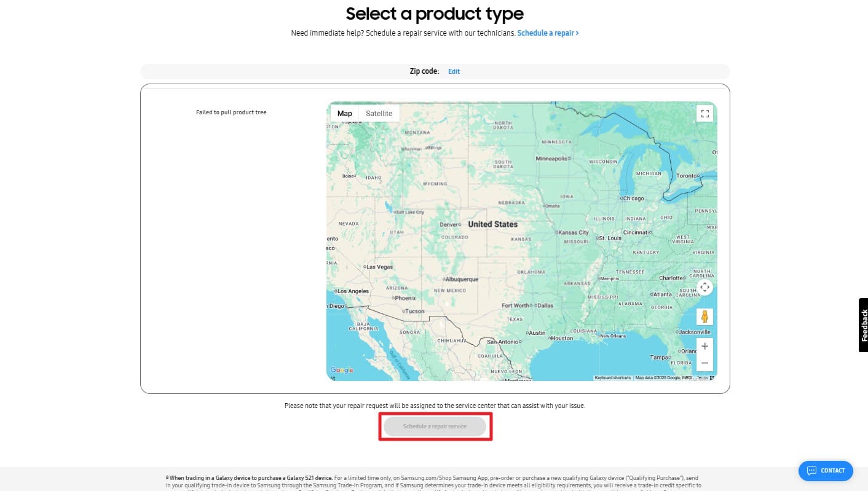
Task: Click the Tucson map label
Action: 414,311
